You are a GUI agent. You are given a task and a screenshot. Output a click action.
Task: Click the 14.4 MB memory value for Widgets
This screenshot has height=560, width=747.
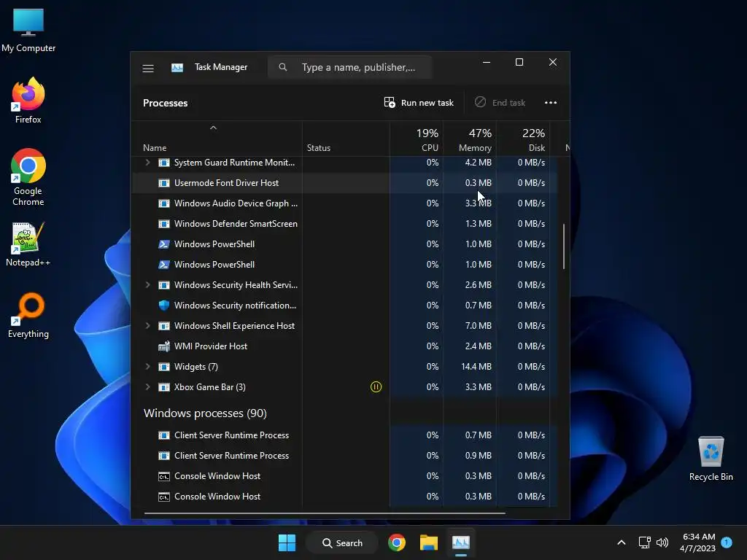(x=476, y=367)
